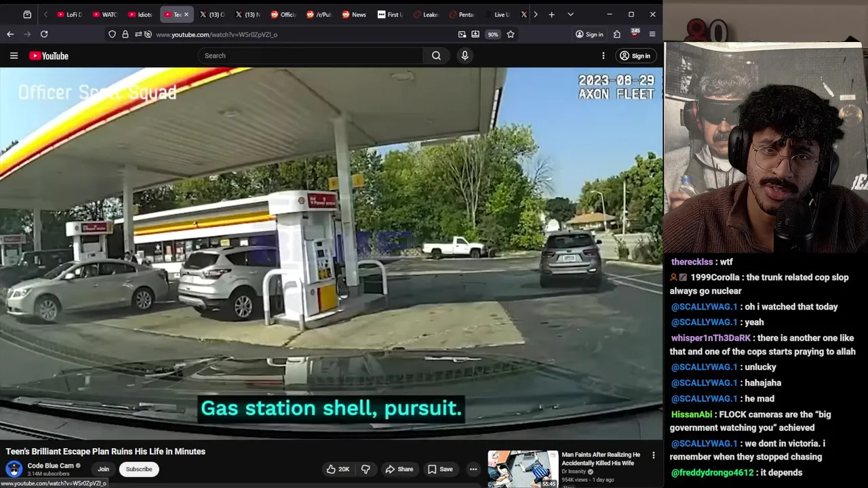Bookmark this page with star icon
The image size is (868, 488).
click(x=511, y=34)
